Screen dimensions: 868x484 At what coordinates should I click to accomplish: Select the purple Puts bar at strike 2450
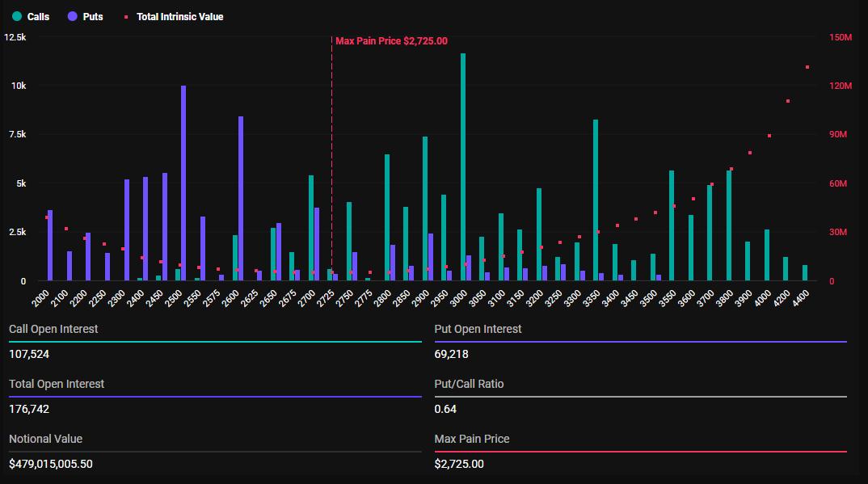point(165,227)
